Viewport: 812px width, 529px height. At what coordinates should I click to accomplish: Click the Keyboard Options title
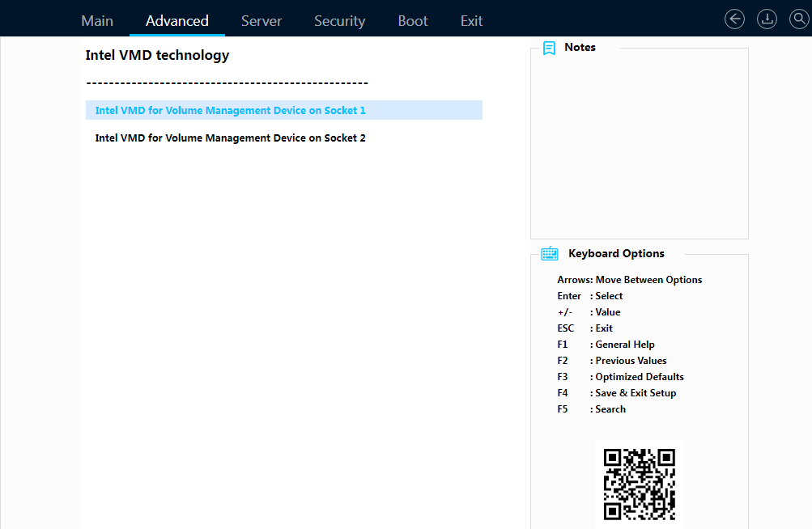tap(616, 254)
